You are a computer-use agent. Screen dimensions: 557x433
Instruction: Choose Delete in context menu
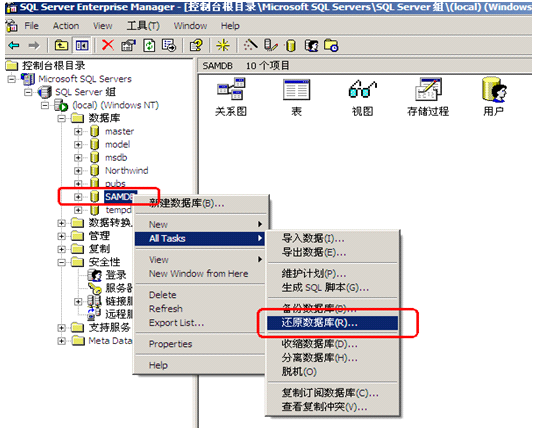200,295
